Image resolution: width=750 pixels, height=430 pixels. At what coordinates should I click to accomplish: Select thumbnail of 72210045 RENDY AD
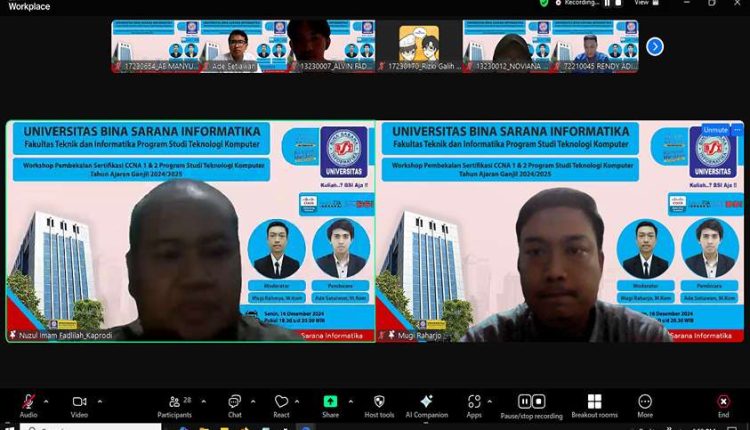(595, 46)
